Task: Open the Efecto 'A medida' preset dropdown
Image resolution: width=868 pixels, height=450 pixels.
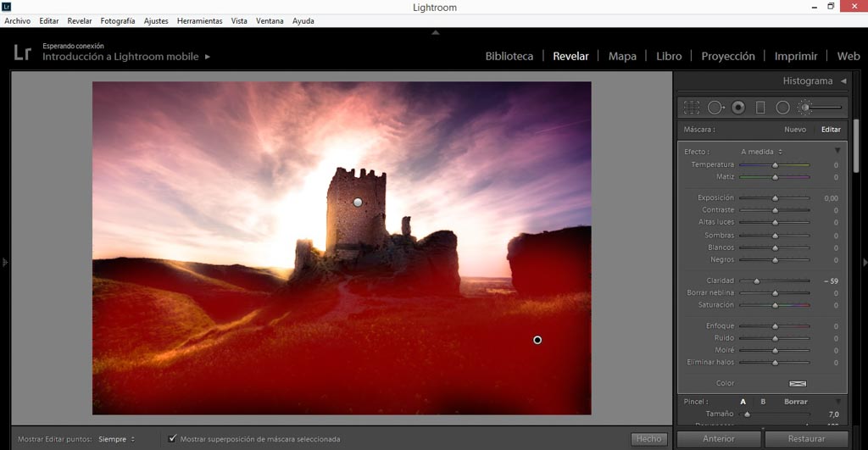Action: click(x=761, y=152)
